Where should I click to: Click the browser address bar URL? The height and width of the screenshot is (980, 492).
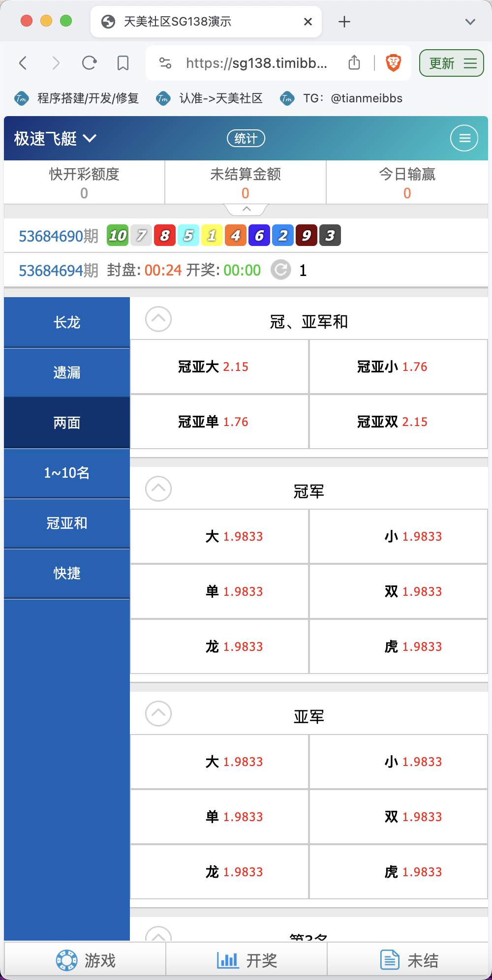[256, 63]
